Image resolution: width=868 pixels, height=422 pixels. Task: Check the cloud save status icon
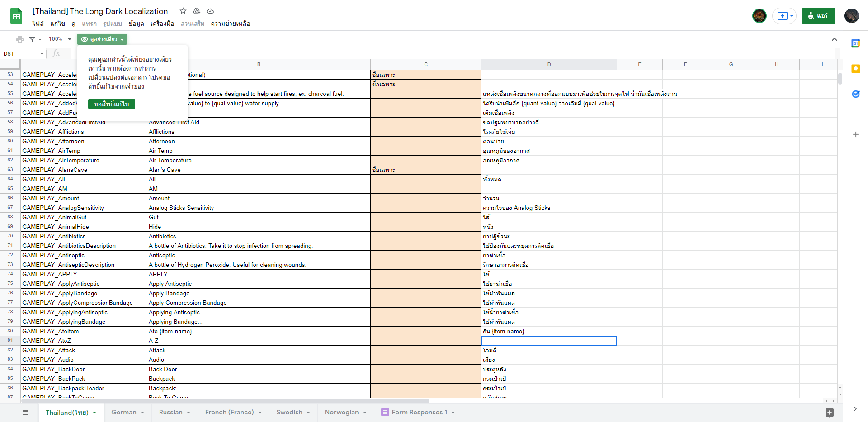click(210, 11)
